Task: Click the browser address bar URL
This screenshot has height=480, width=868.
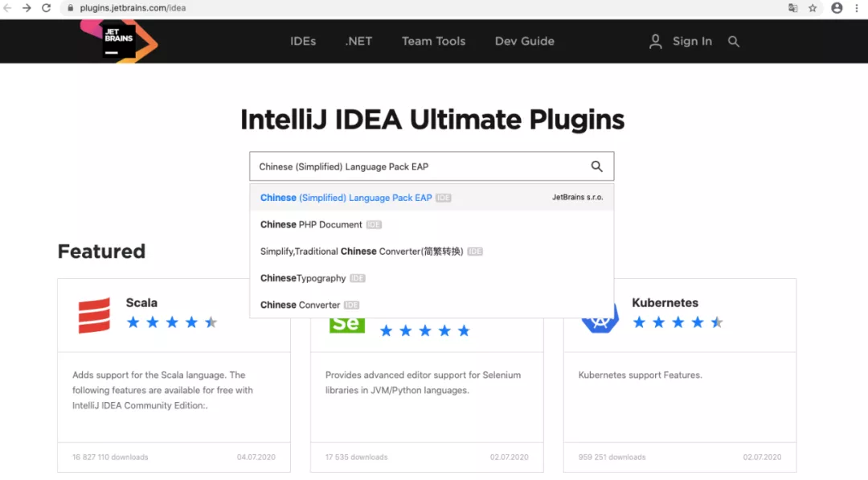Action: [133, 8]
